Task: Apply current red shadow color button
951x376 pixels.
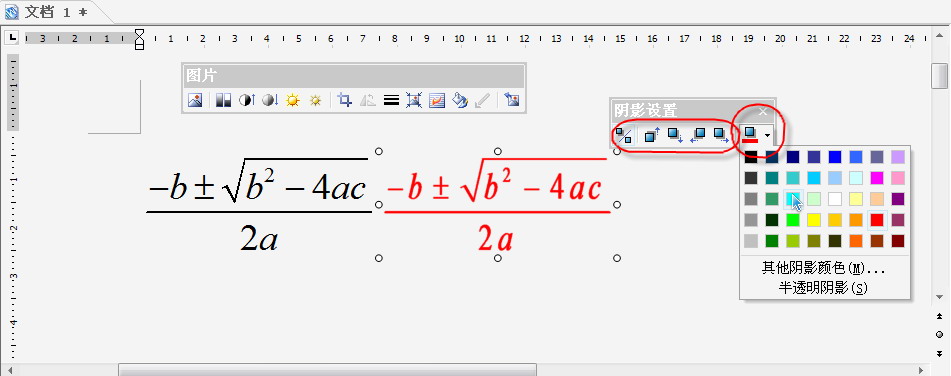Action: tap(750, 135)
